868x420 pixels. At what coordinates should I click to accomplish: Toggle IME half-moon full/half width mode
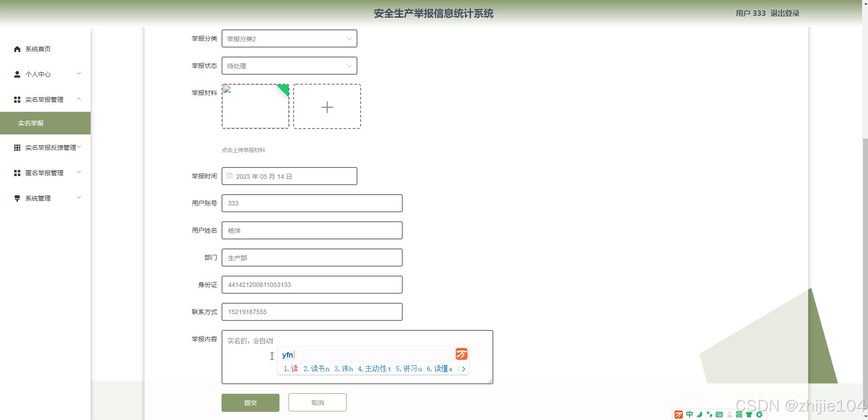click(699, 415)
